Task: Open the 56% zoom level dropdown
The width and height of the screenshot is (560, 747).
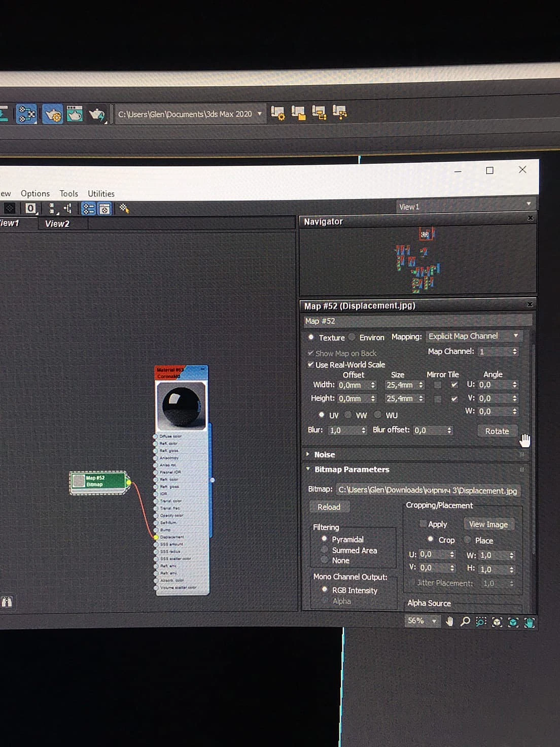Action: pos(422,621)
